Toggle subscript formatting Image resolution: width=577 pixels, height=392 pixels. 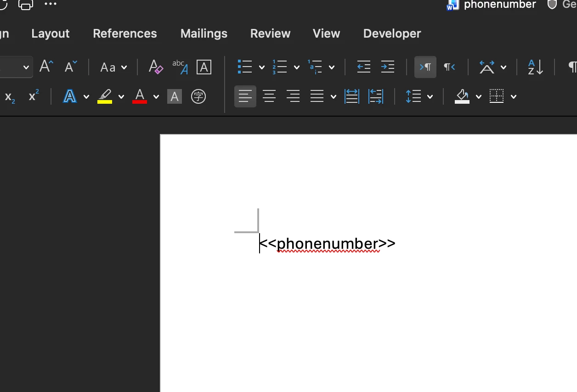pos(10,96)
